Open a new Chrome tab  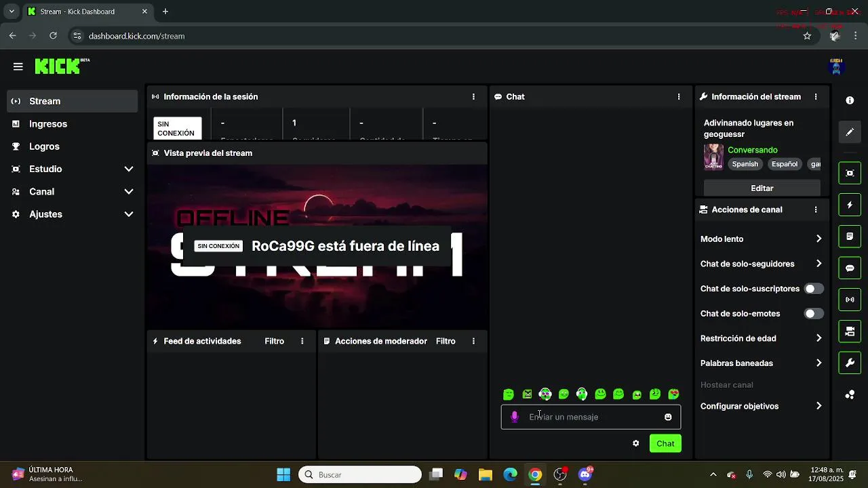(x=165, y=12)
